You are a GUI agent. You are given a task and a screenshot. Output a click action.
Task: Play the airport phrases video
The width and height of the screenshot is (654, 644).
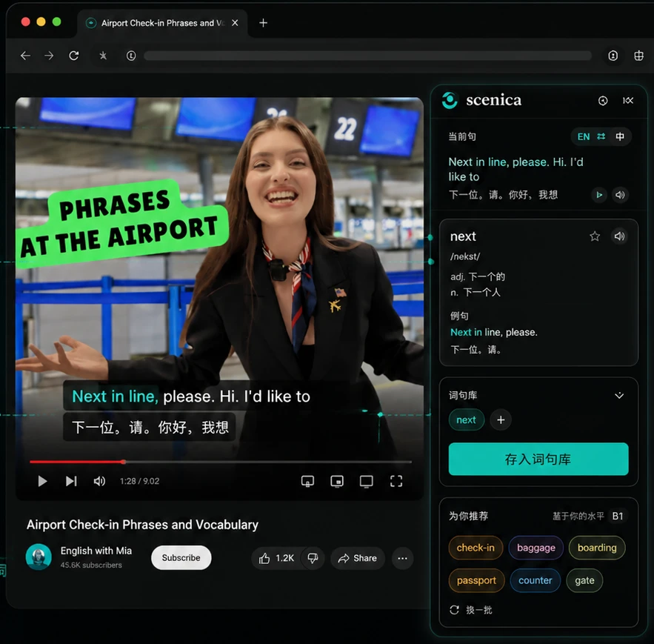coord(42,481)
